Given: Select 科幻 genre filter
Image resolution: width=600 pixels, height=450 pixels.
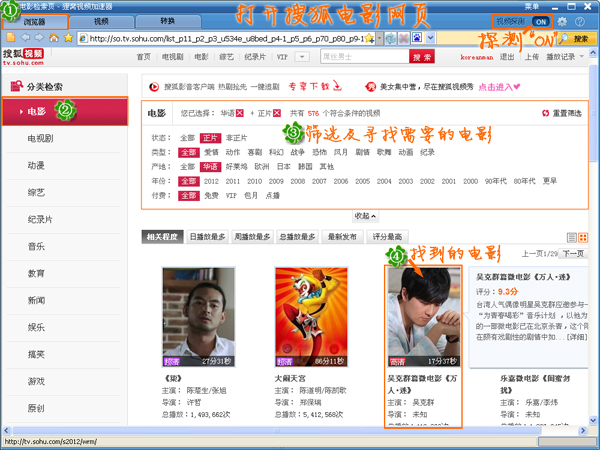Looking at the screenshot, I should coord(276,152).
